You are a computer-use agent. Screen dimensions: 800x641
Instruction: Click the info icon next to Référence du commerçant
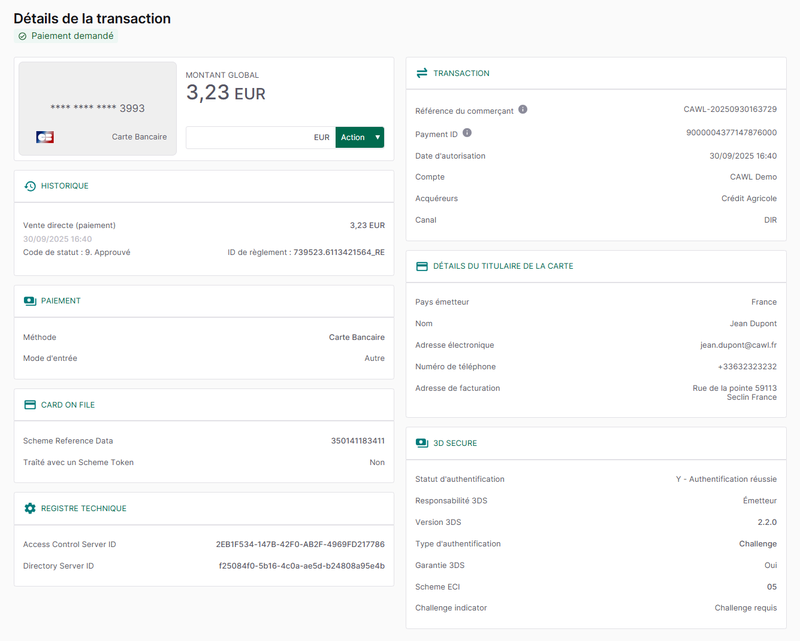coord(524,110)
